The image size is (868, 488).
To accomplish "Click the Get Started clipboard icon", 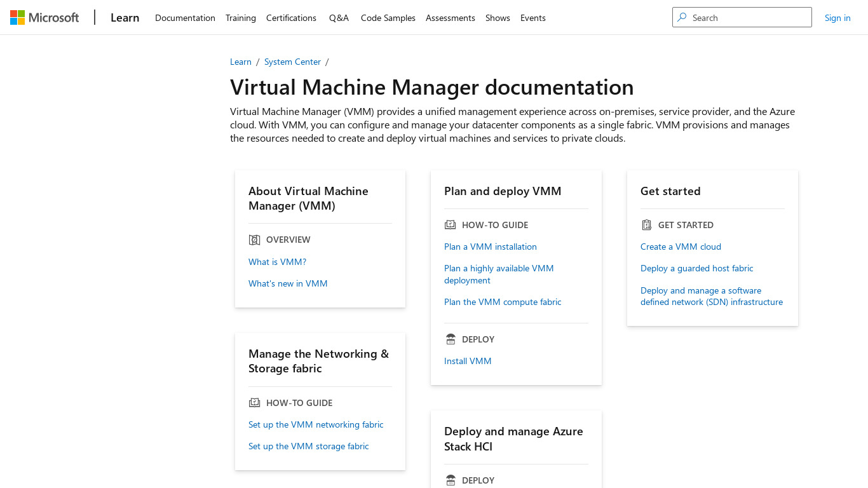I will 647,225.
